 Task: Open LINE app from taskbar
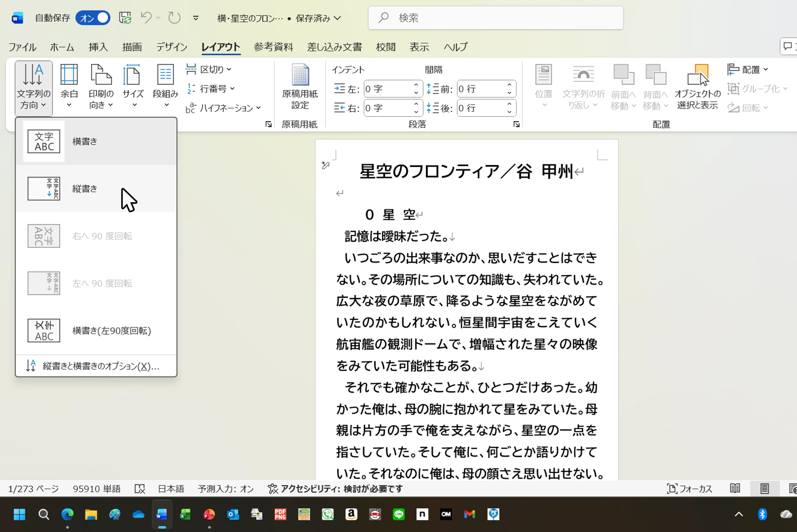tap(398, 514)
